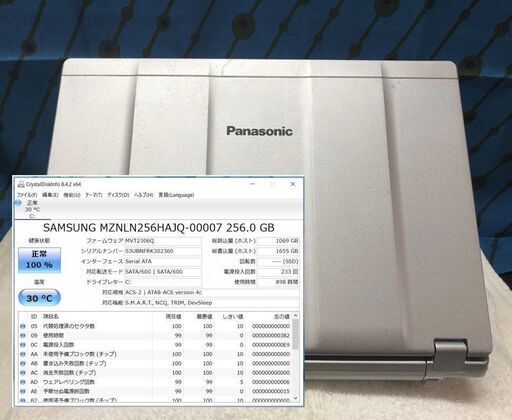Click the features field S.M.A.R.T., NCQ, TRIM, DevSleep

click(212, 303)
